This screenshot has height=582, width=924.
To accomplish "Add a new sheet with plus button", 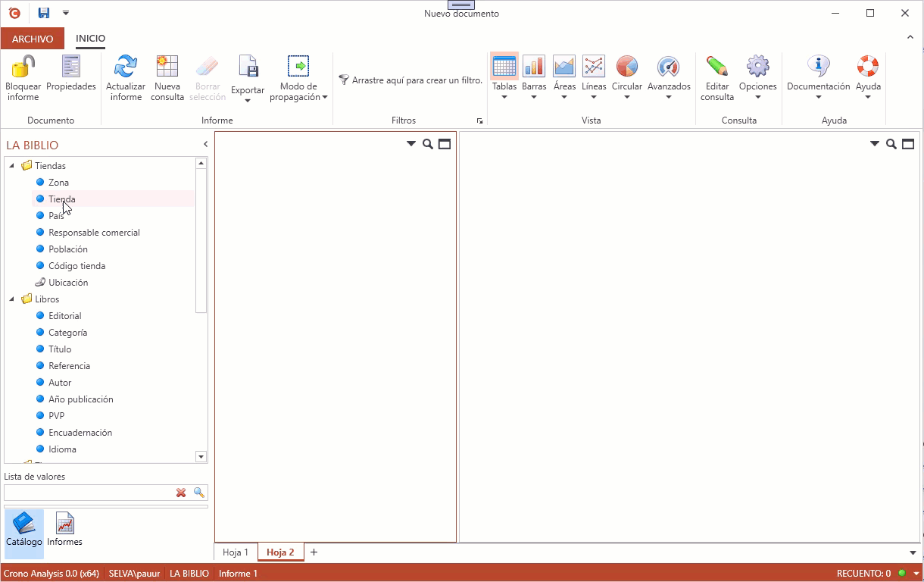I will pyautogui.click(x=314, y=552).
